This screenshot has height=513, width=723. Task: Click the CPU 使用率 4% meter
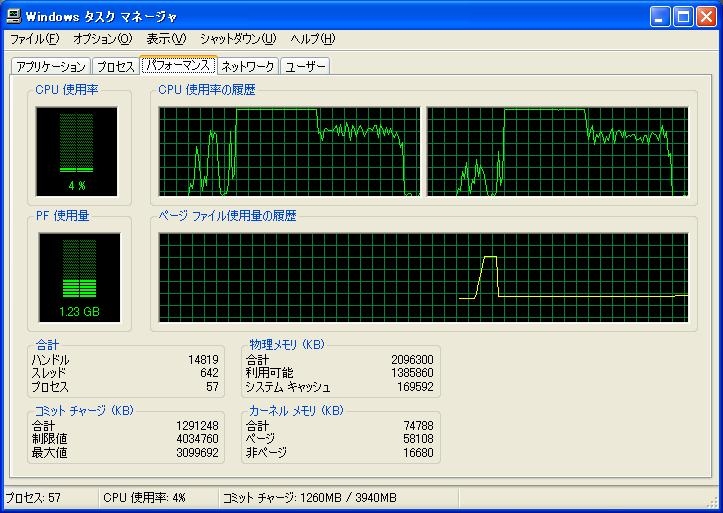pyautogui.click(x=77, y=152)
